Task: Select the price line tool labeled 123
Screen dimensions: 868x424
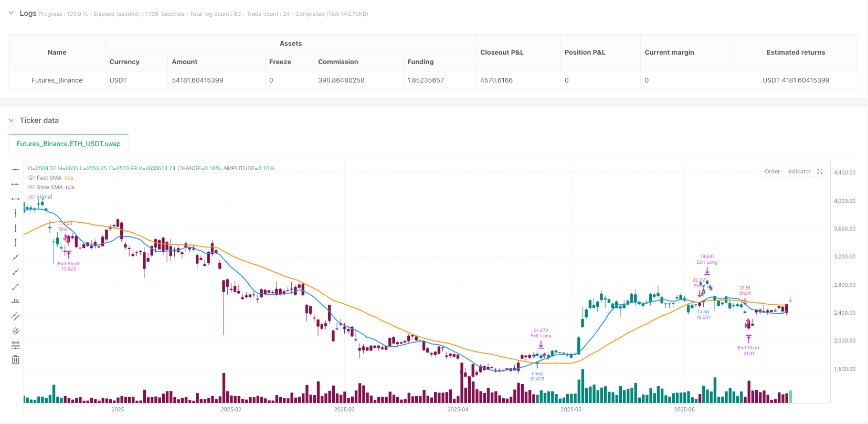Action: click(x=16, y=302)
